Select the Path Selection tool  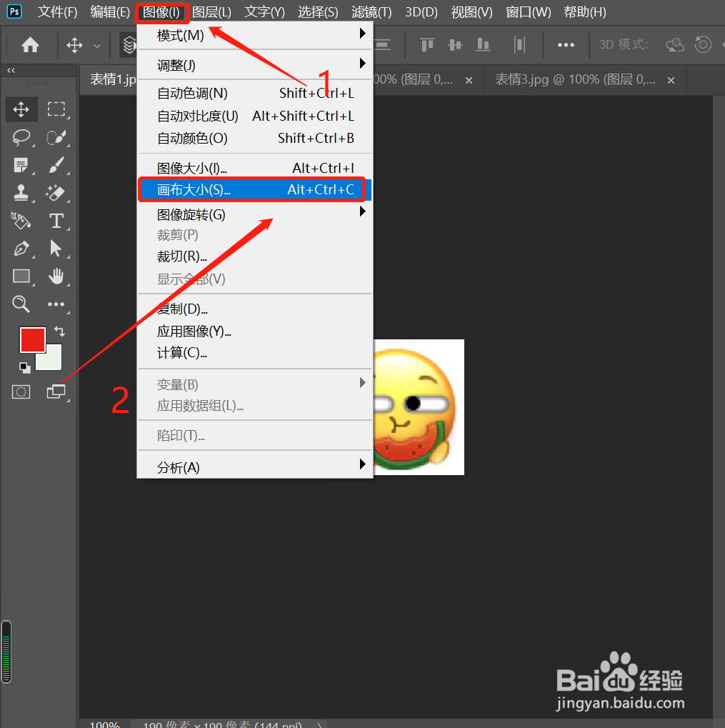coord(56,249)
